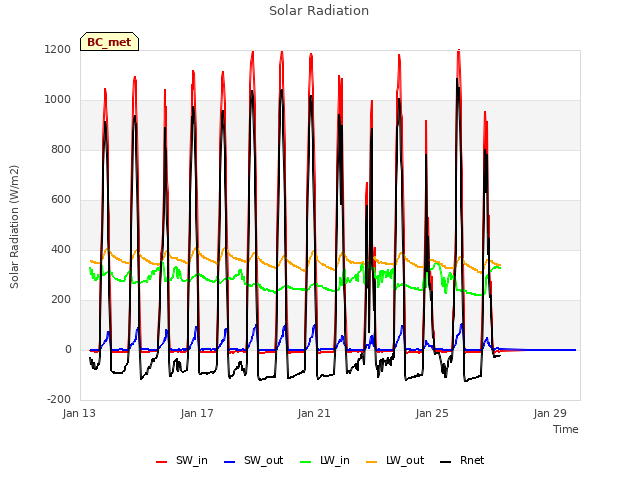The image size is (640, 480).
Task: Click the orange LW_out legend swatch
Action: [x=372, y=462]
